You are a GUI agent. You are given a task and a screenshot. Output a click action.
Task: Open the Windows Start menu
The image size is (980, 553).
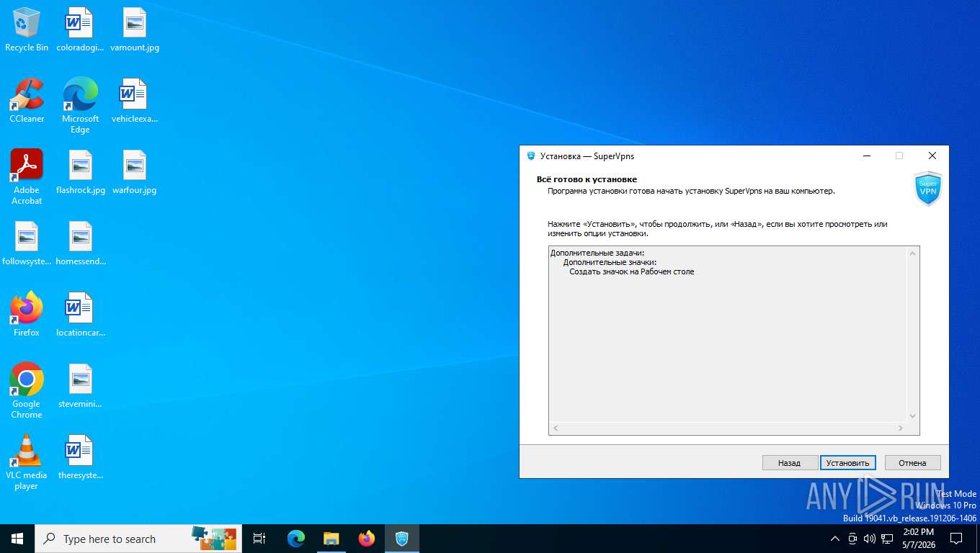[17, 539]
